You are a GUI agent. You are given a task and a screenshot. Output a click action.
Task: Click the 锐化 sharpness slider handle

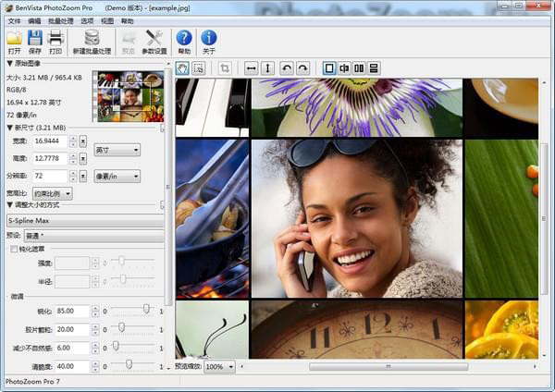pos(146,311)
